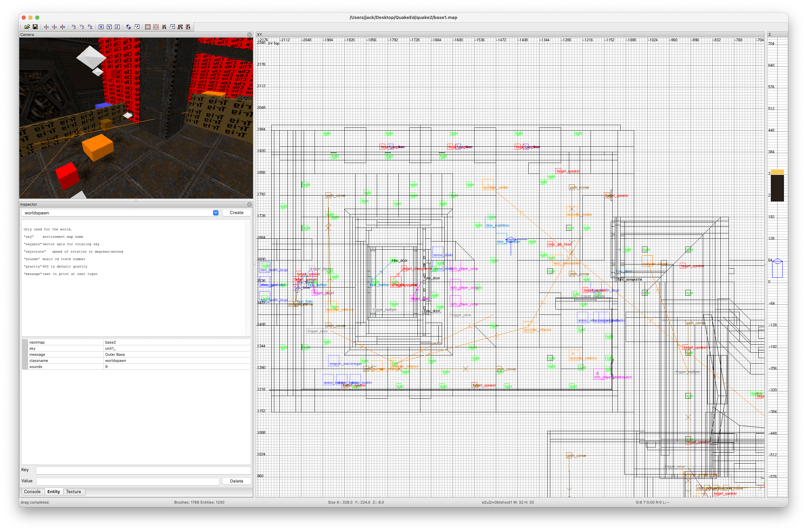Rotate selection around Z axis
This screenshot has width=807, height=532.
click(x=90, y=27)
